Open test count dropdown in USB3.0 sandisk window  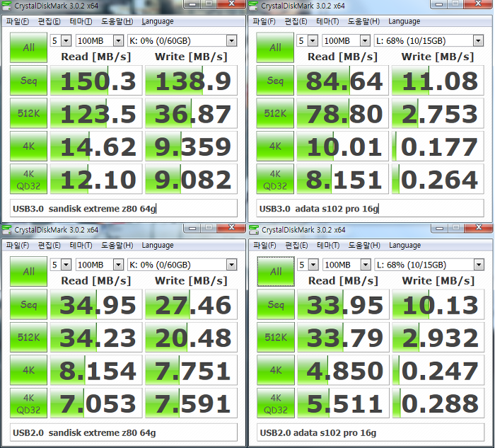66,41
